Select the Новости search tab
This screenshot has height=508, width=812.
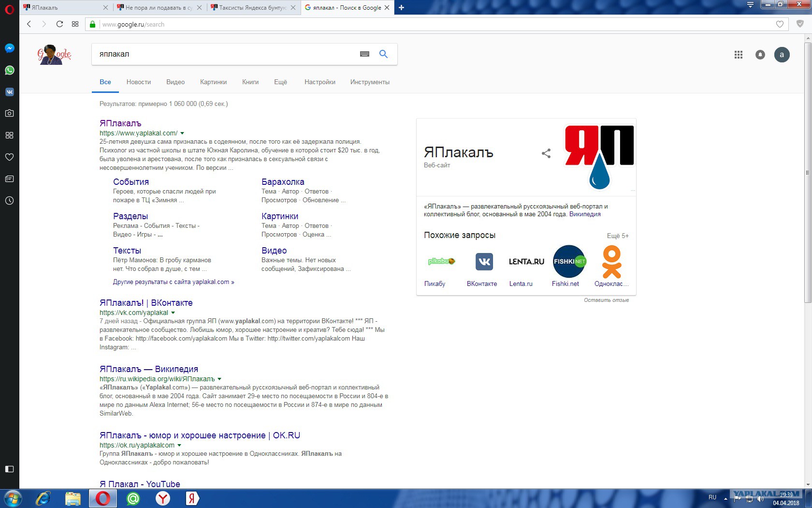click(139, 82)
